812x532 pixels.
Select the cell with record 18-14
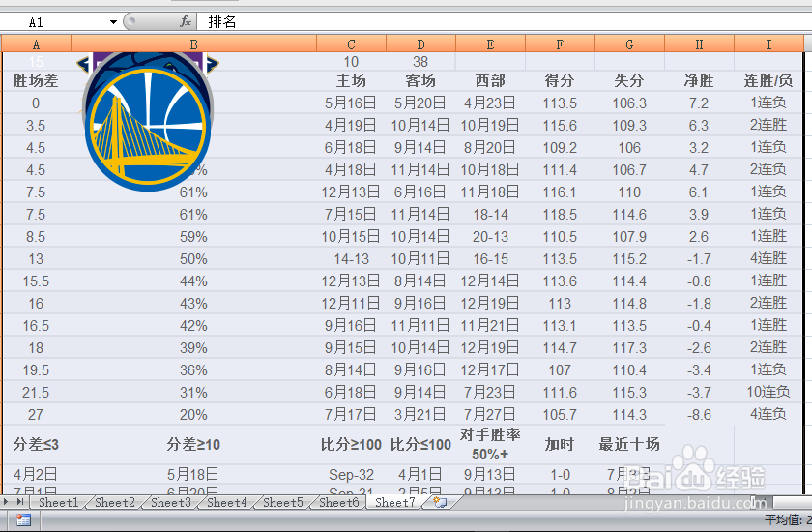click(x=490, y=215)
